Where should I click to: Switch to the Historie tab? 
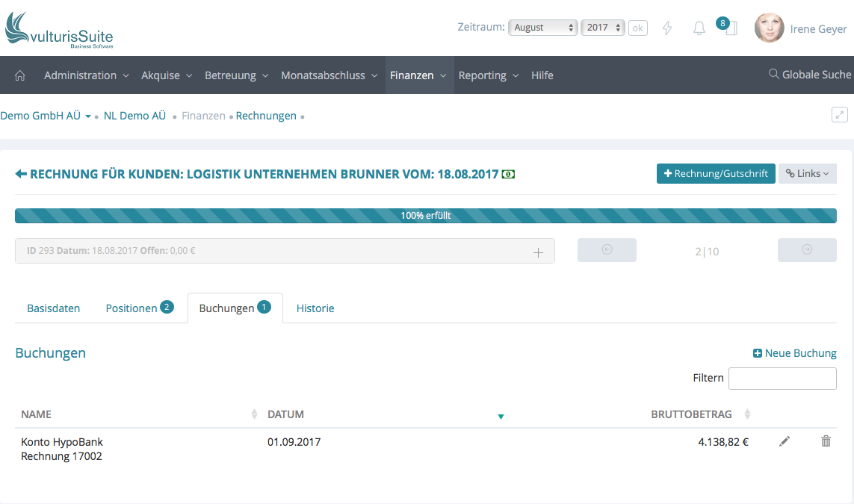tap(315, 308)
